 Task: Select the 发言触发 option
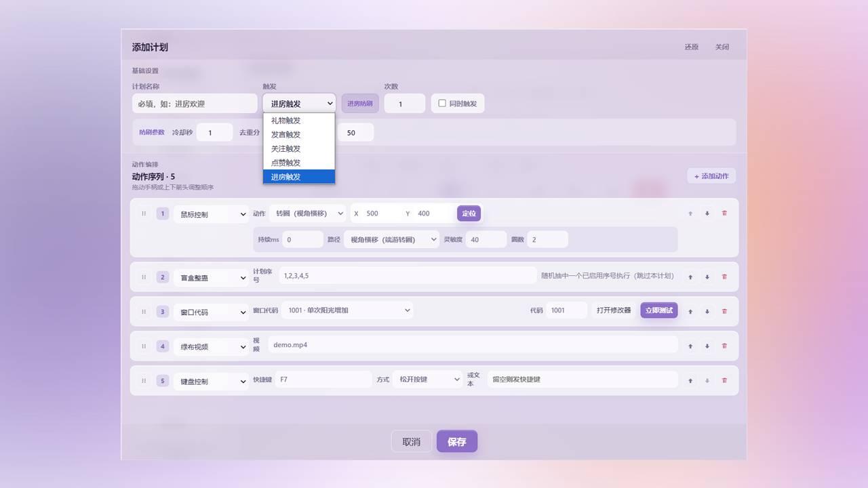pos(299,134)
